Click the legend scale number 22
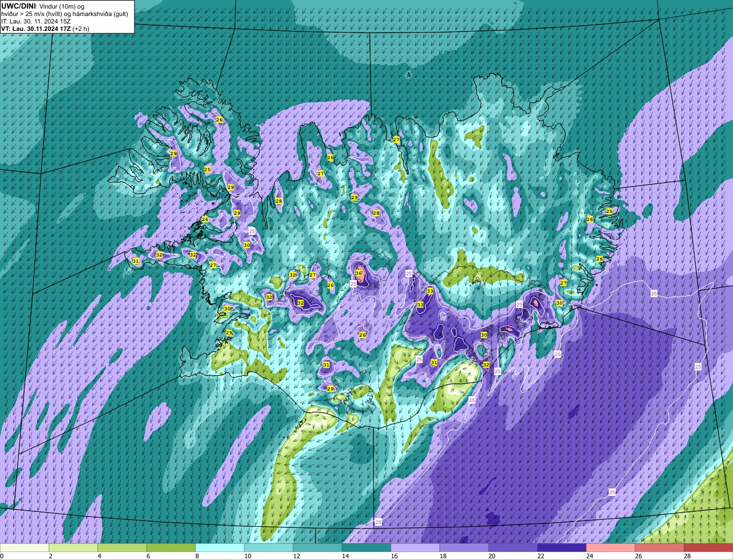733x560 pixels. click(x=541, y=556)
